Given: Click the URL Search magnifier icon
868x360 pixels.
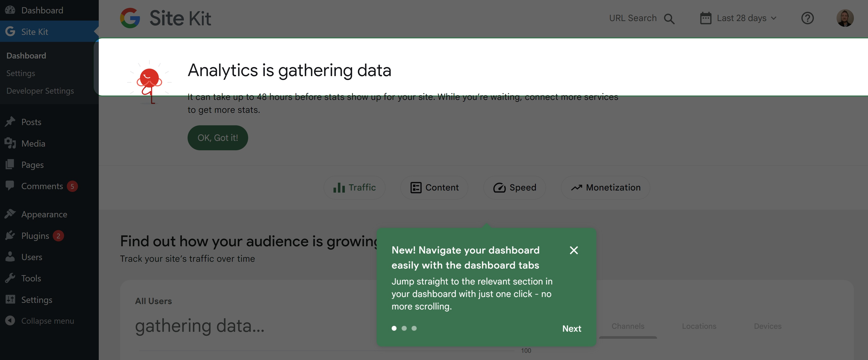Looking at the screenshot, I should click(x=669, y=18).
